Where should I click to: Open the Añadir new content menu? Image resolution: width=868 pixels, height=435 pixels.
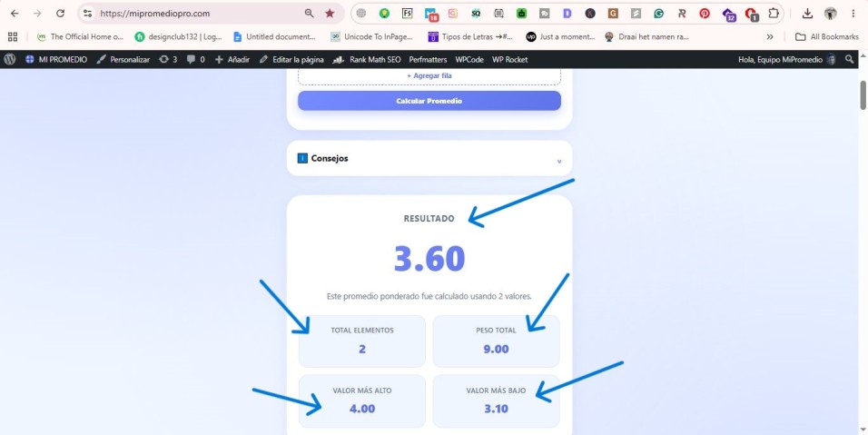tap(232, 59)
